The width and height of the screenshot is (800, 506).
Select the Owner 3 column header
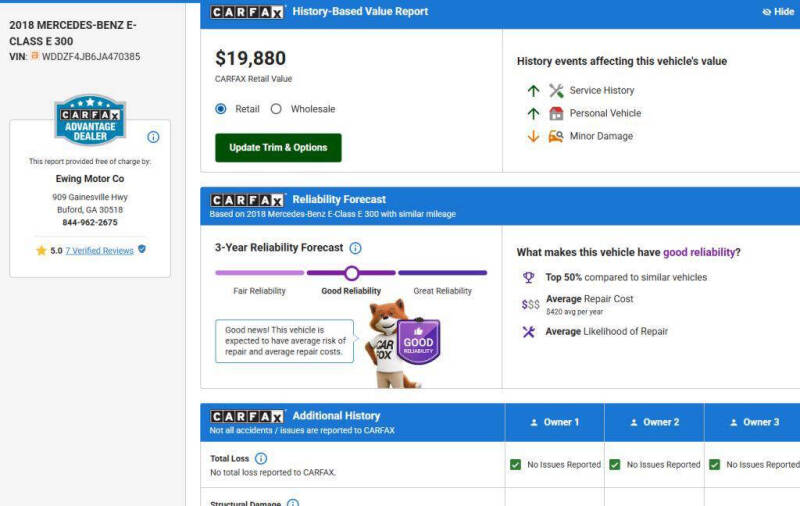point(753,422)
